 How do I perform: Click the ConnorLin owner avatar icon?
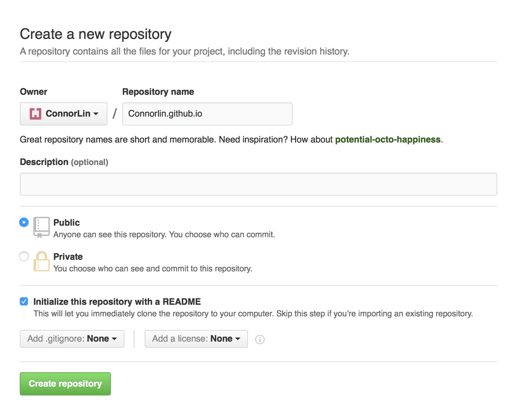point(35,114)
